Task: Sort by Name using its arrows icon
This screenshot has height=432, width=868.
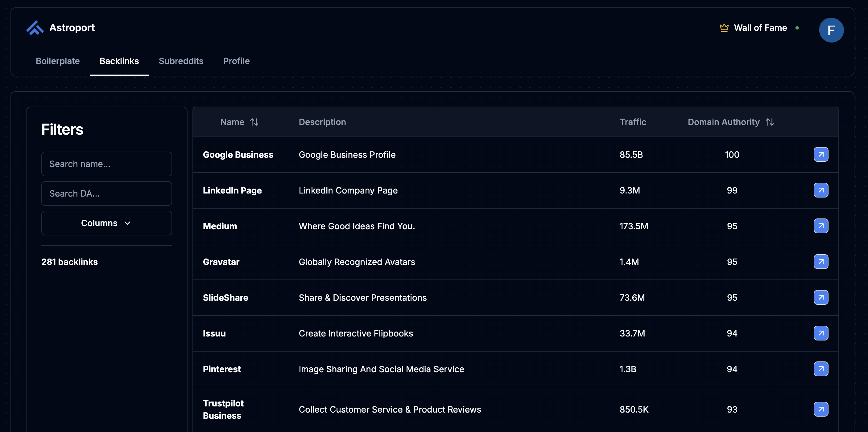Action: tap(254, 122)
